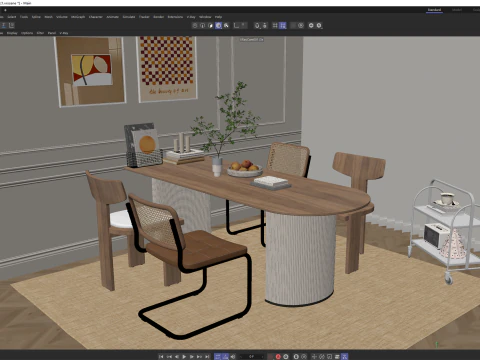
Task: Click the hamburger icon above the menu bar
Action: click(5, 10)
